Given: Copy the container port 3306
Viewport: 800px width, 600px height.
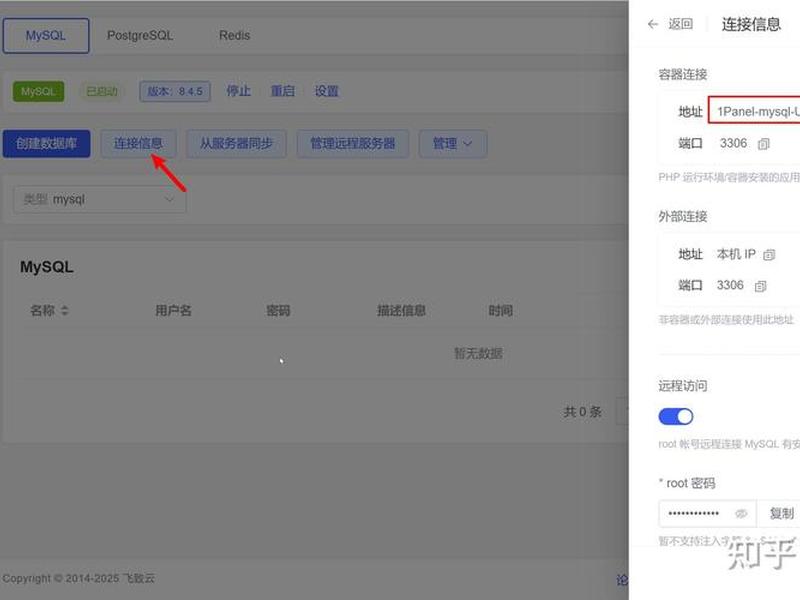Looking at the screenshot, I should [764, 144].
